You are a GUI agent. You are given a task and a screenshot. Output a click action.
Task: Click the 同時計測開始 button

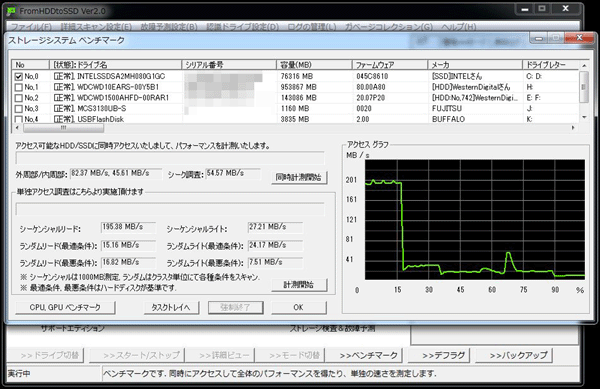pos(299,177)
